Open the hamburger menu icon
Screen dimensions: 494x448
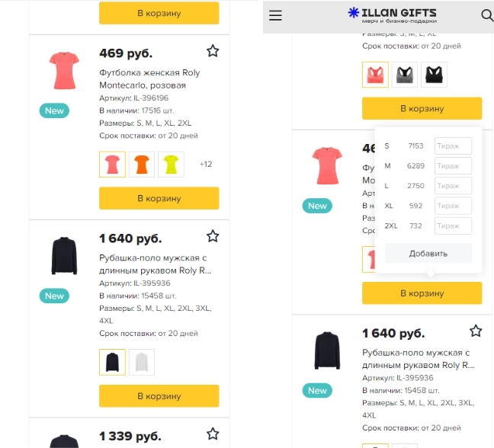(x=275, y=15)
